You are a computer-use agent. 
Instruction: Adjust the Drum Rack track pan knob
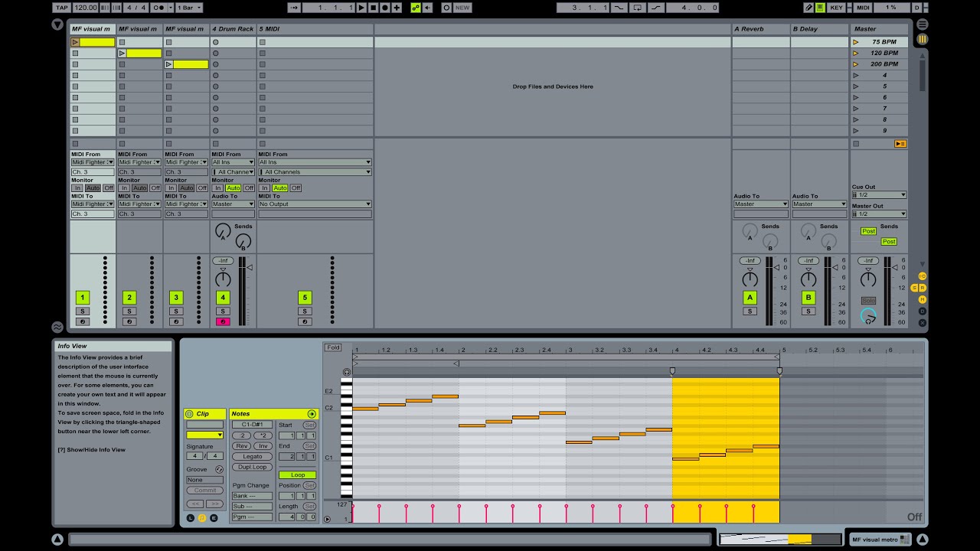point(223,279)
